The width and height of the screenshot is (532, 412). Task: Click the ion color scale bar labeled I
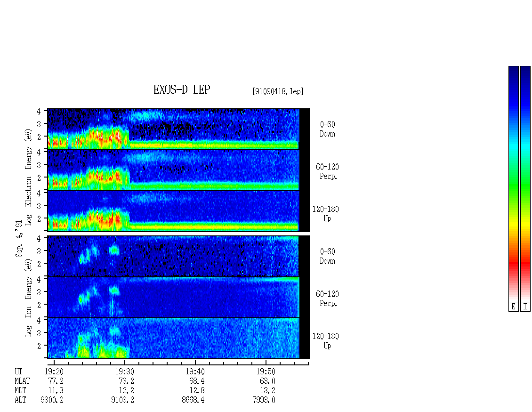click(525, 184)
